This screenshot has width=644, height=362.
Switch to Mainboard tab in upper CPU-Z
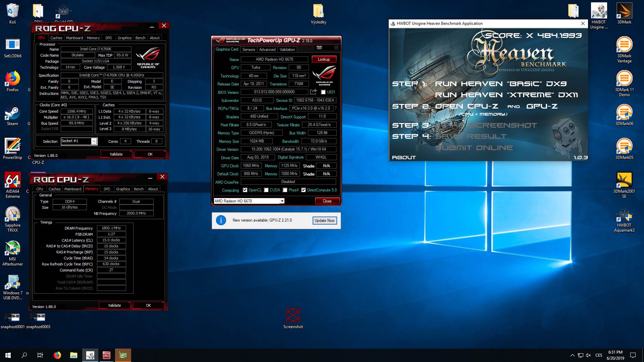pos(74,38)
